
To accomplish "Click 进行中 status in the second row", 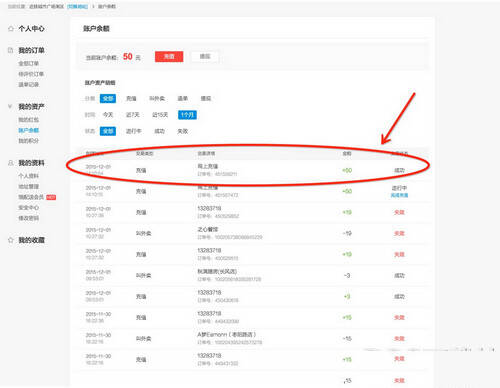I will (x=399, y=188).
